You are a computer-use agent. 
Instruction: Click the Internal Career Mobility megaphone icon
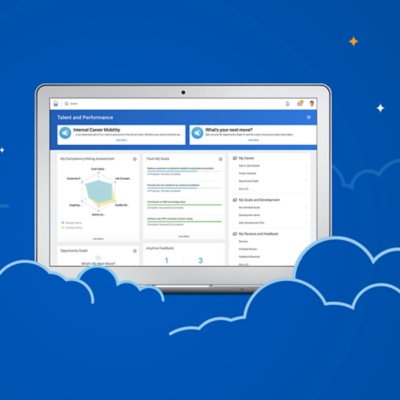point(65,133)
